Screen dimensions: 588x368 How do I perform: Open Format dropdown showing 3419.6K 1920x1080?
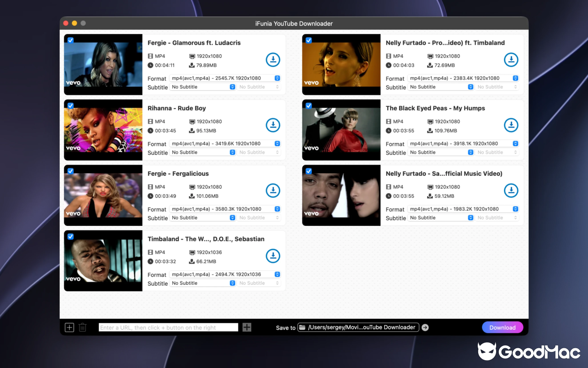point(225,144)
